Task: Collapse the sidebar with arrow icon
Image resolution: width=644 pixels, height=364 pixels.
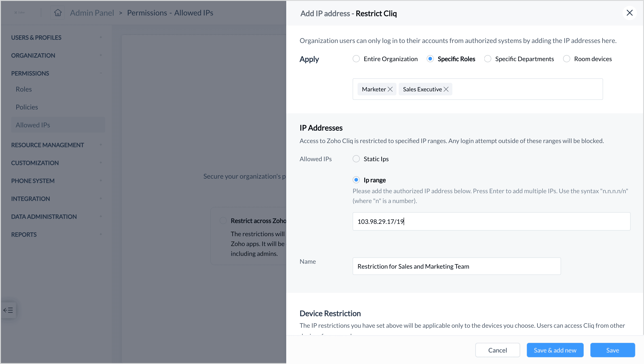Action: coord(8,310)
